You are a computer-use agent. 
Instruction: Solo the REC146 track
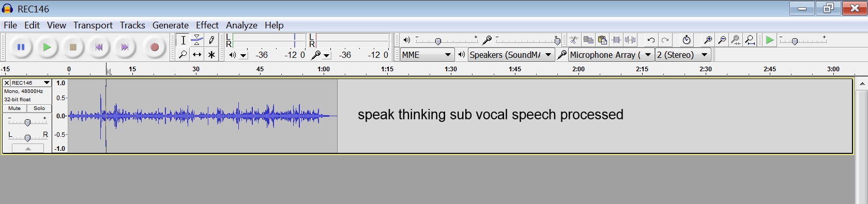pyautogui.click(x=39, y=108)
